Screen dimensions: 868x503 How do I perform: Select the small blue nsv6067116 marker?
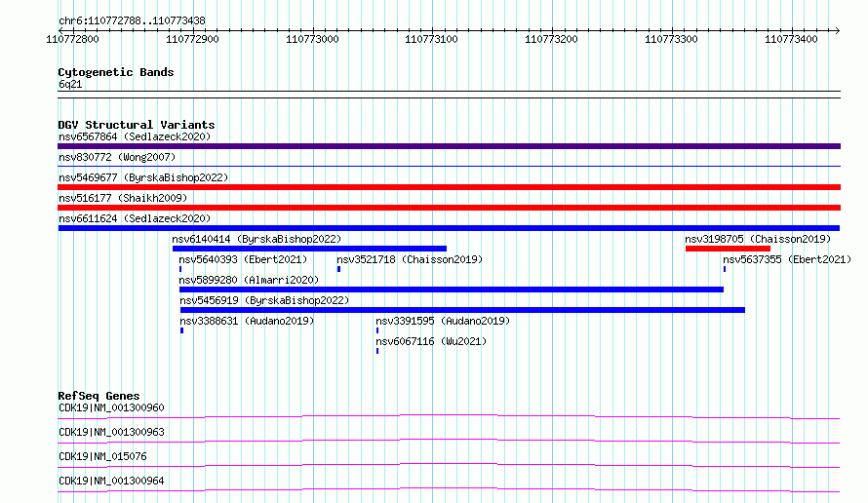[x=377, y=351]
